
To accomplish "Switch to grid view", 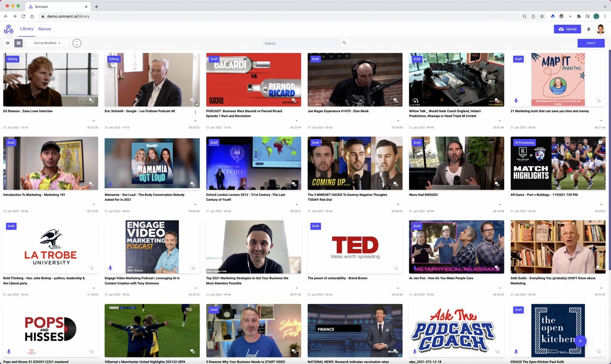I will [19, 43].
